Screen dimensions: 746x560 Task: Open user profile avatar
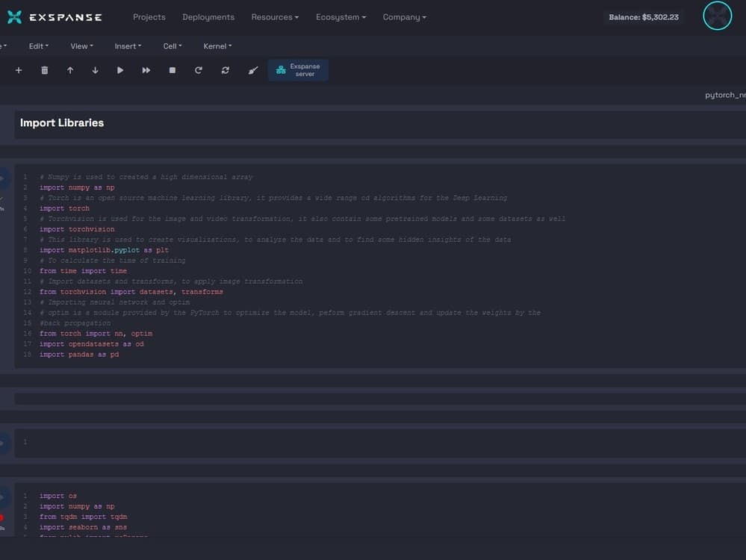(x=717, y=16)
